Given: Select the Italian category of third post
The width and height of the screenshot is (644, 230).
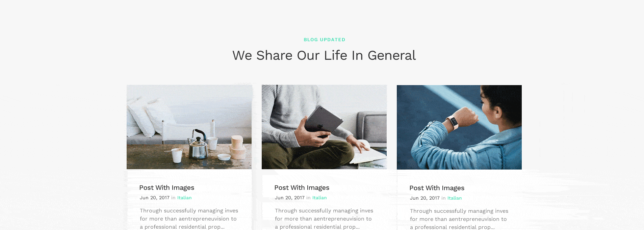Looking at the screenshot, I should 455,198.
